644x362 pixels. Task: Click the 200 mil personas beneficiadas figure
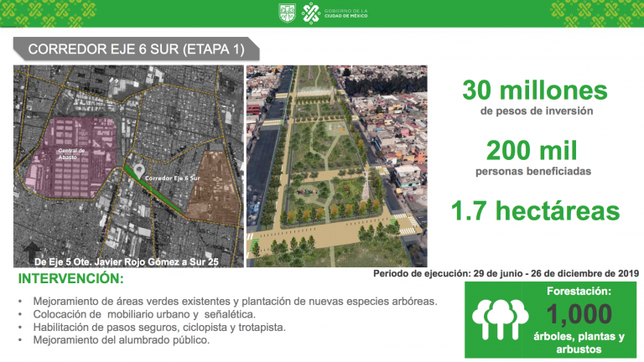[x=535, y=157]
